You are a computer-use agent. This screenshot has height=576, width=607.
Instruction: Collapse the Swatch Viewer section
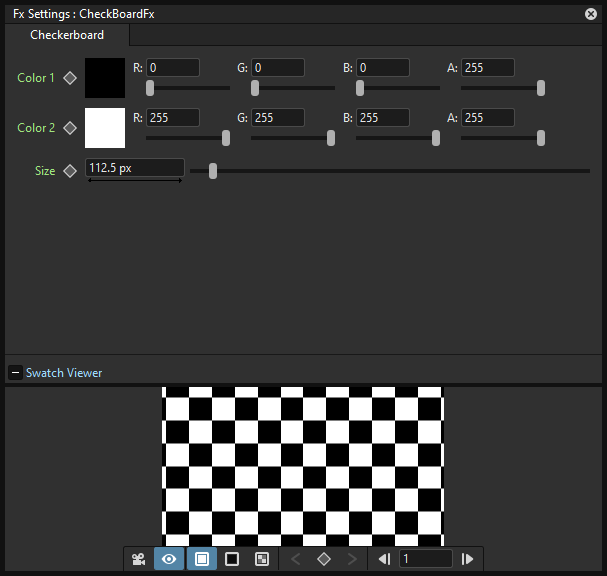15,372
